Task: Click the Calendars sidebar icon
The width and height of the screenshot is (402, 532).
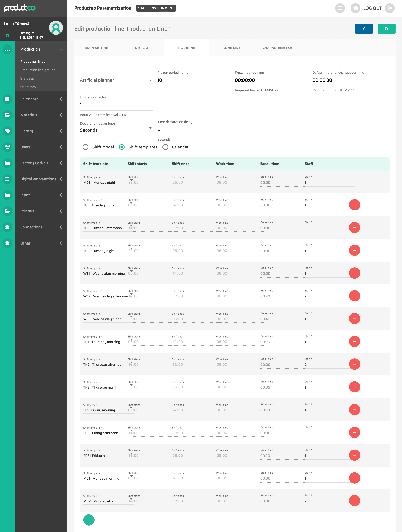Action: click(x=7, y=99)
